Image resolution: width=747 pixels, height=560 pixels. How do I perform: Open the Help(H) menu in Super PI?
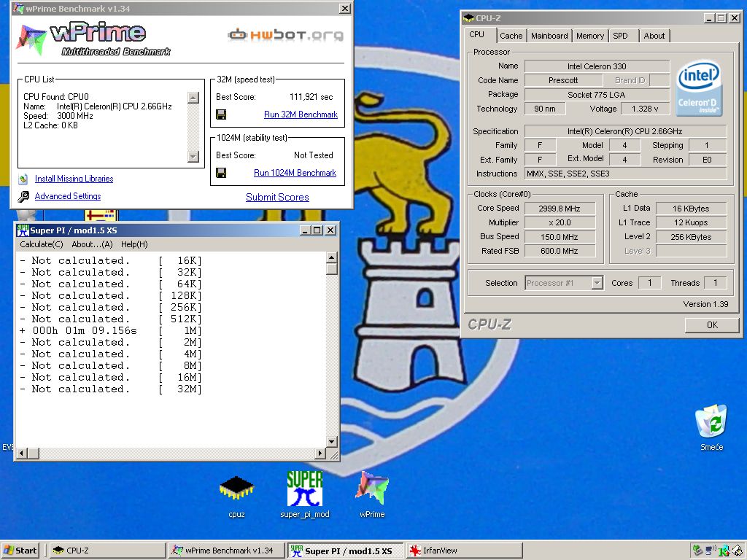point(134,244)
